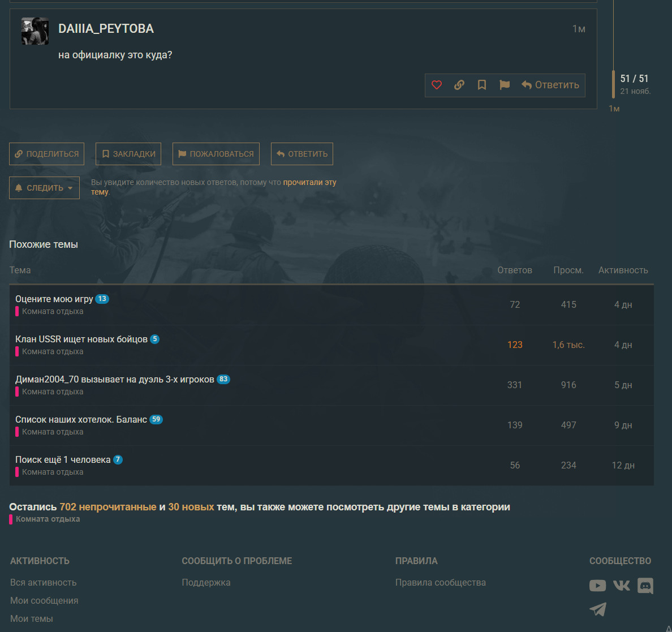Like the post with the heart icon

click(x=437, y=85)
